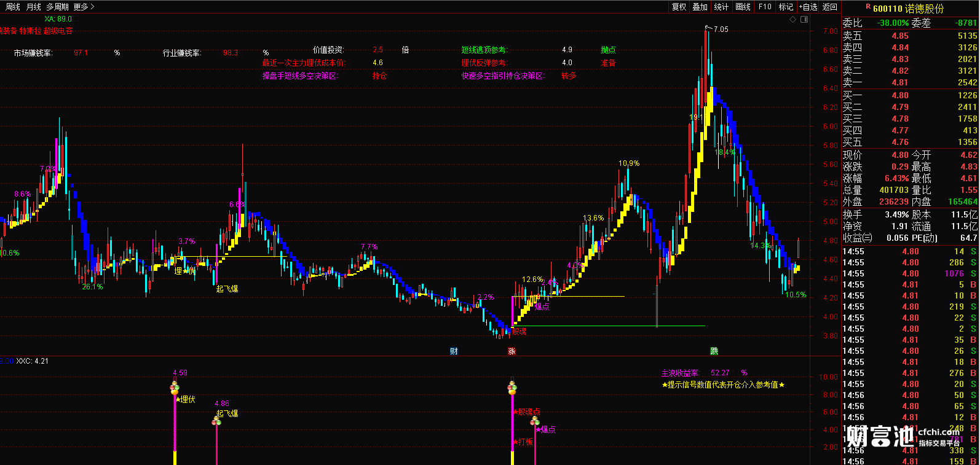Click the red R margin-trading icon
Viewport: 980px width, 465px height.
[868, 7]
